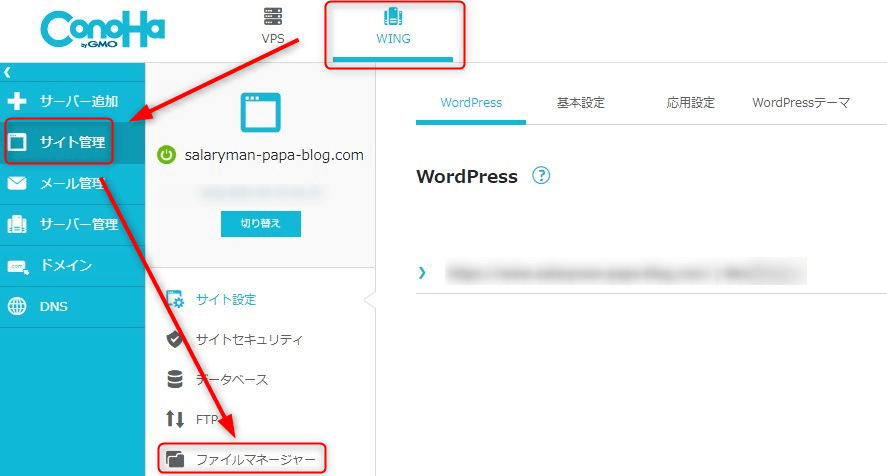Viewport: 887px width, 476px height.
Task: Open ドメイン menu label
Action: click(66, 265)
